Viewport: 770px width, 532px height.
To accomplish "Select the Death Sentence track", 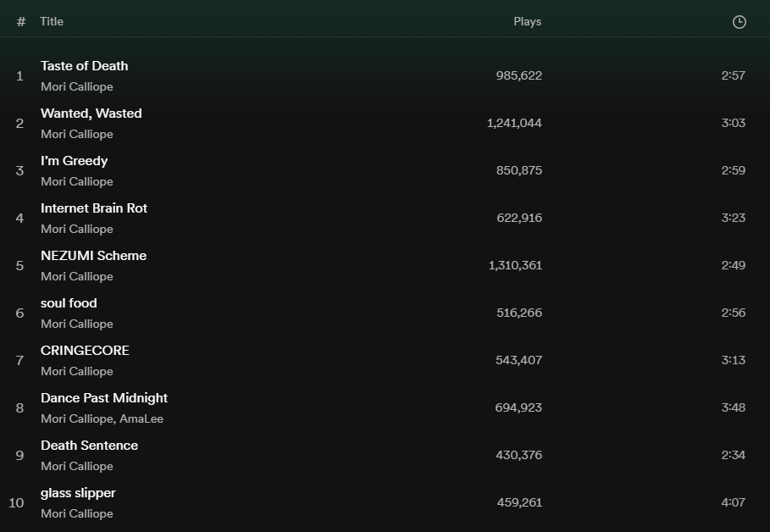I will [x=90, y=446].
